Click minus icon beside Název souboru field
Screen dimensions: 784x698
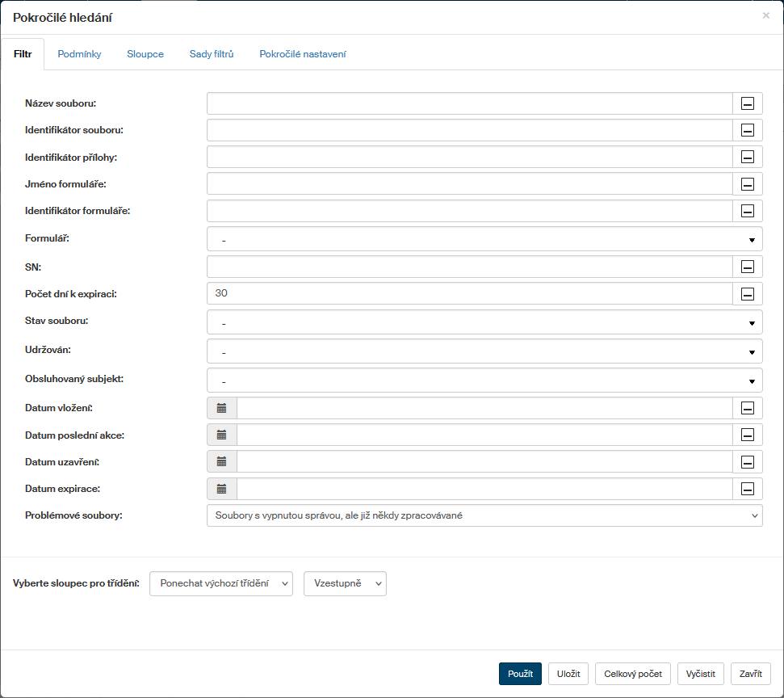[747, 103]
